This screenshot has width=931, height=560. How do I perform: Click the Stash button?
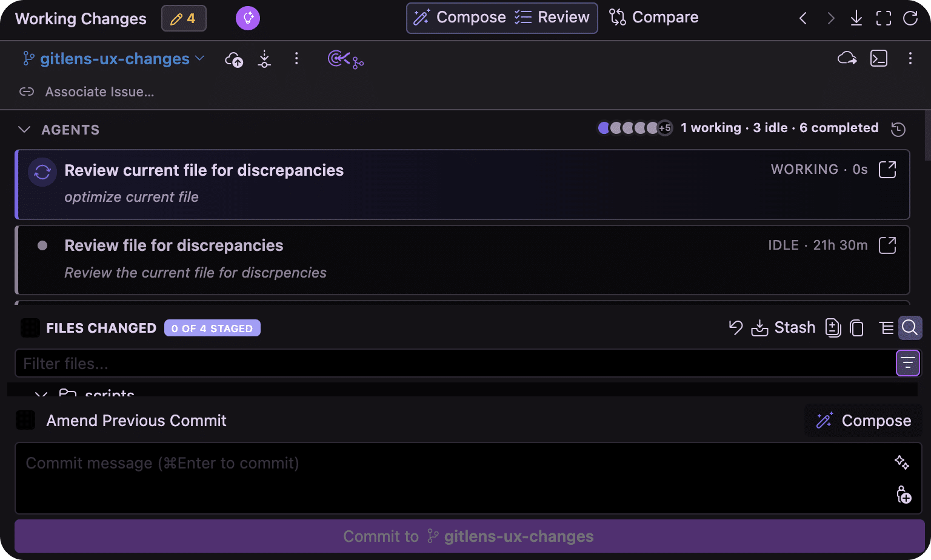click(783, 328)
